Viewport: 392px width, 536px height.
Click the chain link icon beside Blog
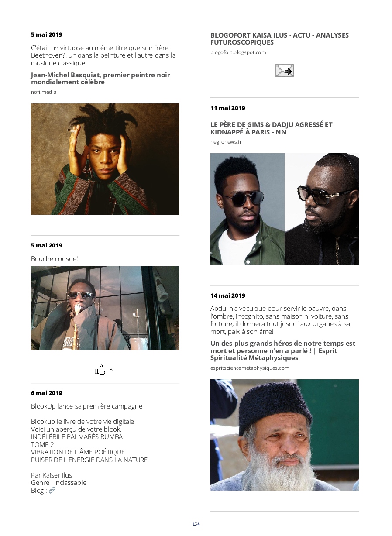[x=52, y=490]
